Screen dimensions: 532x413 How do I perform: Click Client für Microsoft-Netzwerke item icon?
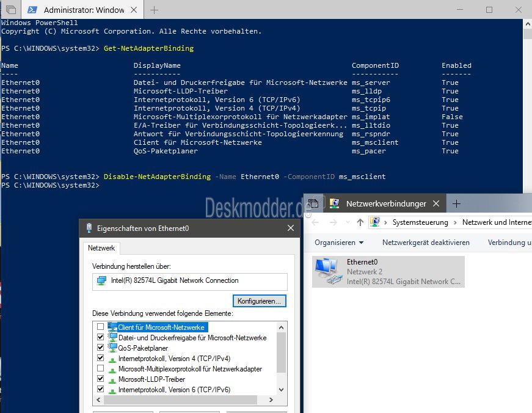click(x=112, y=327)
